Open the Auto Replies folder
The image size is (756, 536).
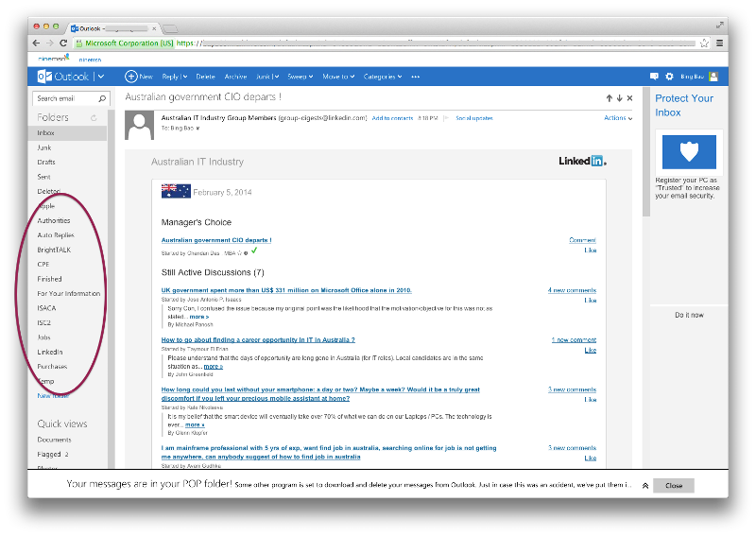click(56, 235)
